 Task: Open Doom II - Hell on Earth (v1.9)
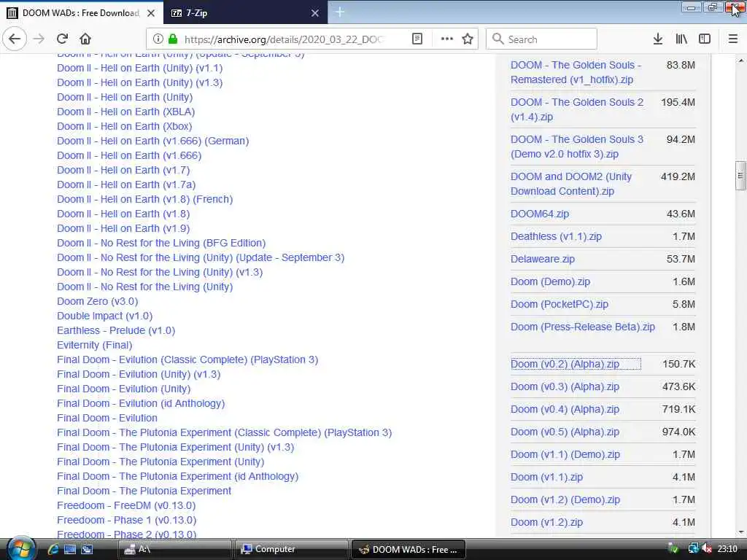(x=123, y=228)
